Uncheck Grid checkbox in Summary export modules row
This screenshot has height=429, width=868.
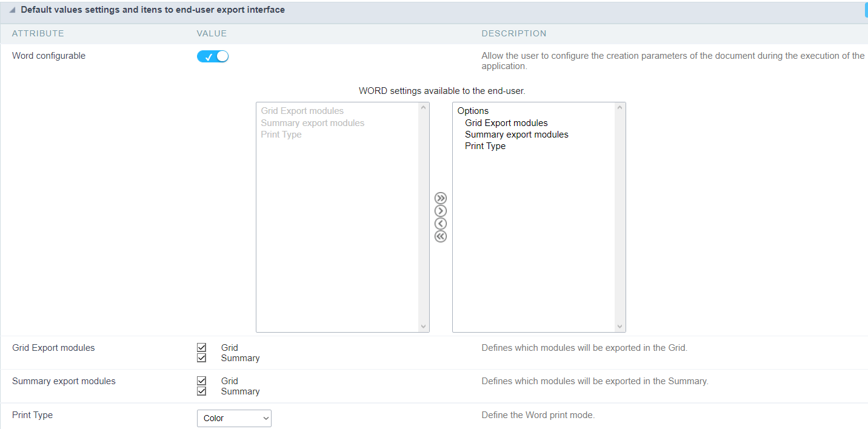coord(202,381)
